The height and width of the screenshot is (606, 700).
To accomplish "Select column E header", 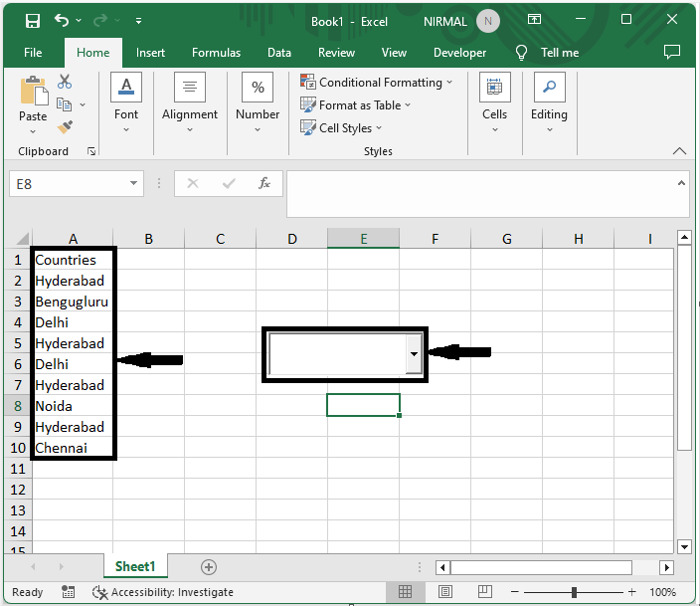I will (363, 238).
